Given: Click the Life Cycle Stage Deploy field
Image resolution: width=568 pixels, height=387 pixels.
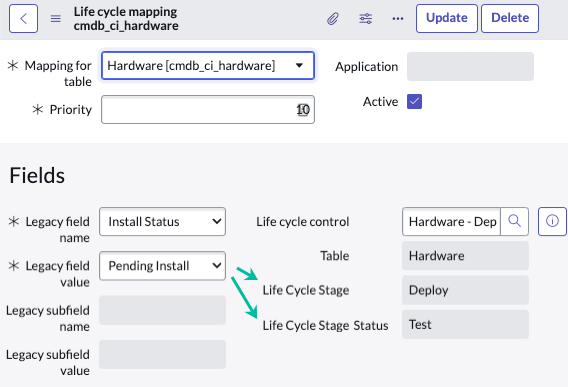Looking at the screenshot, I should coord(465,290).
